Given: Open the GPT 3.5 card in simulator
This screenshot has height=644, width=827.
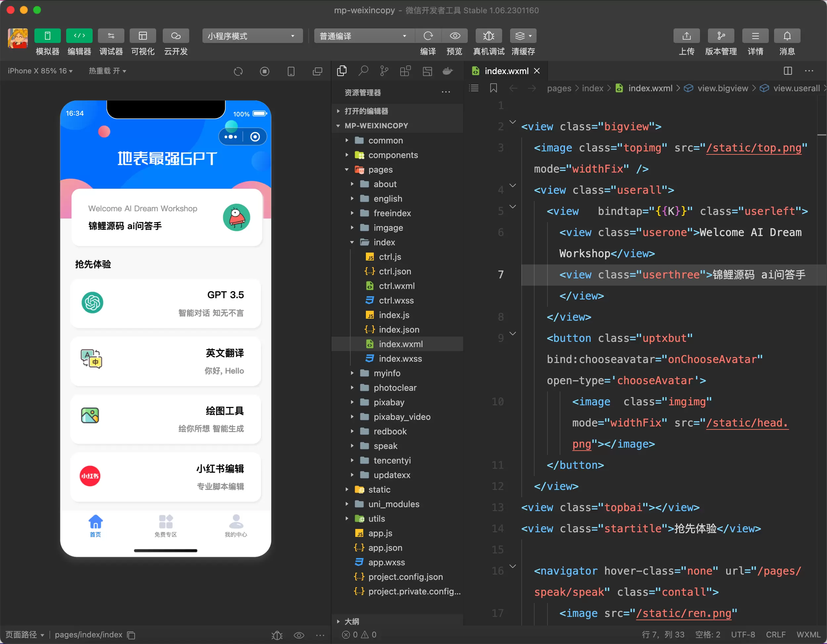Looking at the screenshot, I should click(166, 303).
